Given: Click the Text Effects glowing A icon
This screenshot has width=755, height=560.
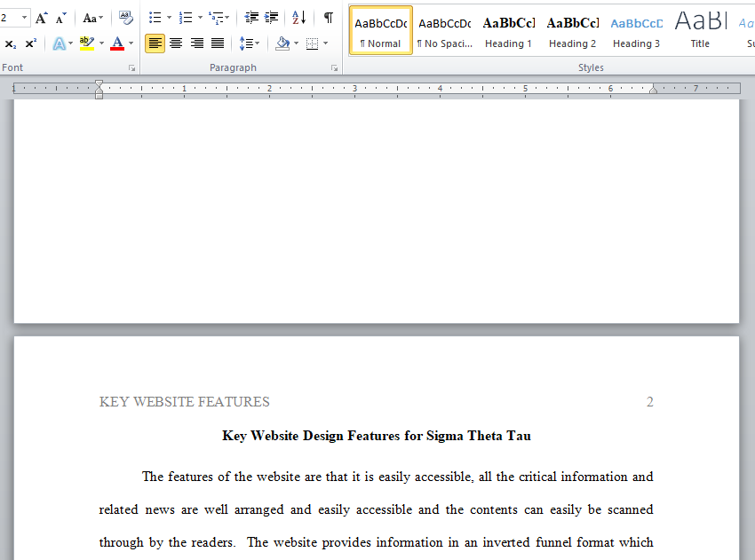Looking at the screenshot, I should (60, 43).
